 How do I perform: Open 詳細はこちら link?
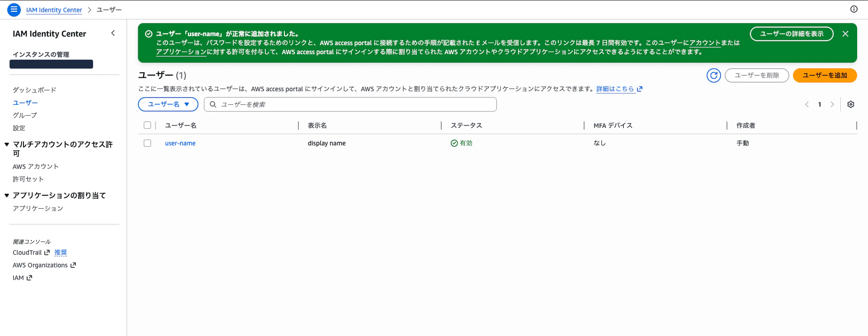(615, 89)
